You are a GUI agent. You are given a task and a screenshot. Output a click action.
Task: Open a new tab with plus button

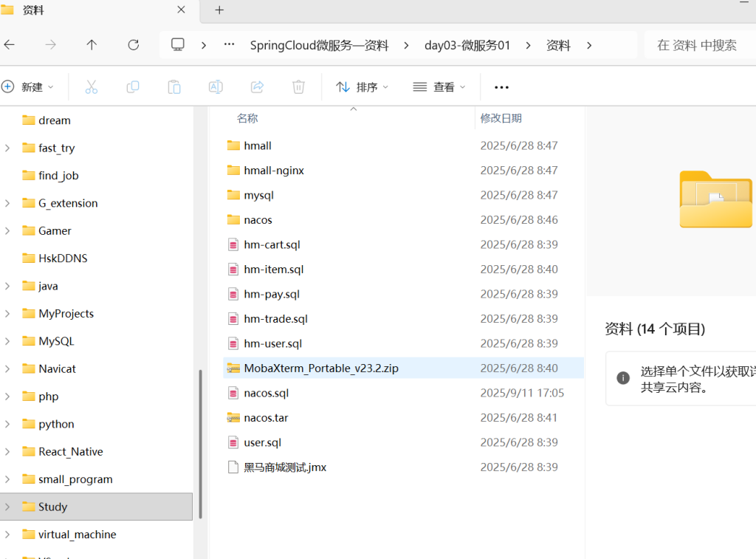tap(219, 10)
